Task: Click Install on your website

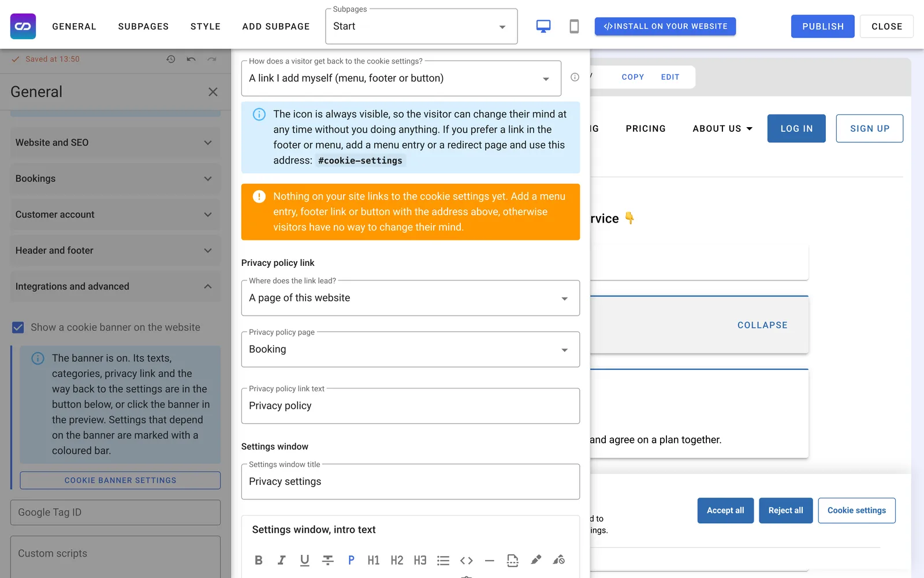Action: 665,27
